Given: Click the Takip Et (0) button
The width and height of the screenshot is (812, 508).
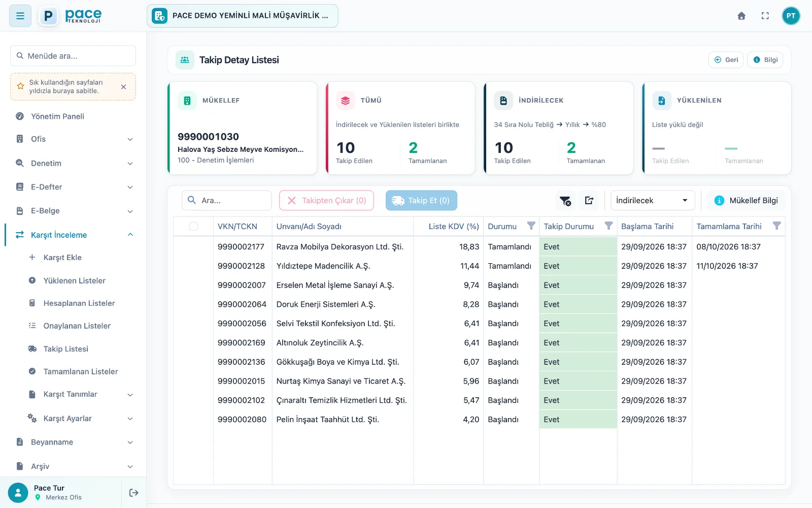Looking at the screenshot, I should point(421,201).
